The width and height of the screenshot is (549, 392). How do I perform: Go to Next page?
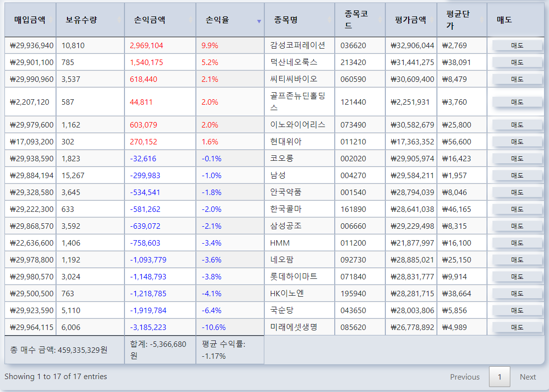pyautogui.click(x=528, y=377)
